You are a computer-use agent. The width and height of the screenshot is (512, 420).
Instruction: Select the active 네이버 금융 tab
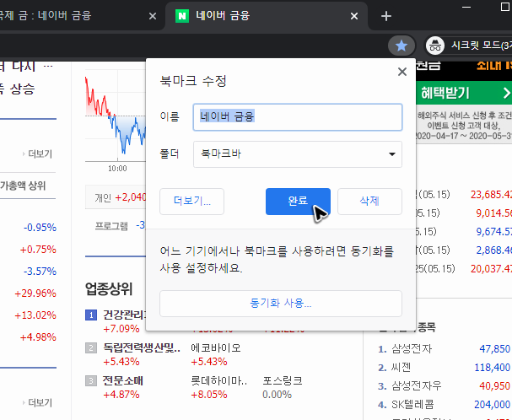coord(265,16)
